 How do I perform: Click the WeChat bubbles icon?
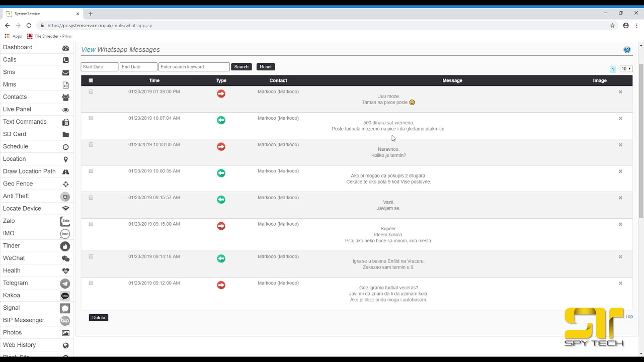click(65, 258)
